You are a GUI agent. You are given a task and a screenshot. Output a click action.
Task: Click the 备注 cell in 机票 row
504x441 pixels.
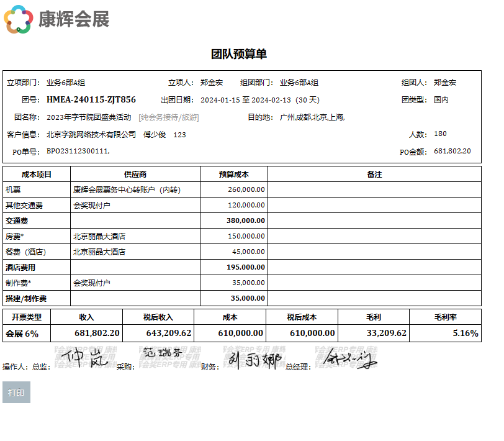[x=374, y=189]
